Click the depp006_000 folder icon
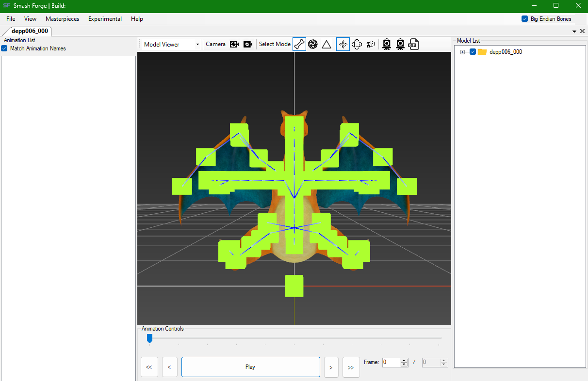Viewport: 588px width, 381px height. pos(482,52)
